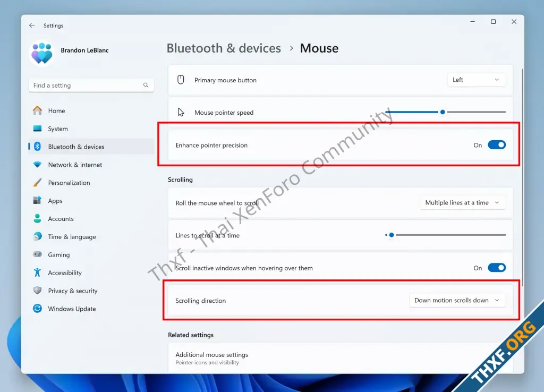Viewport: 544px width, 392px height.
Task: Click the Brandon LeBlanc account name
Action: click(84, 50)
